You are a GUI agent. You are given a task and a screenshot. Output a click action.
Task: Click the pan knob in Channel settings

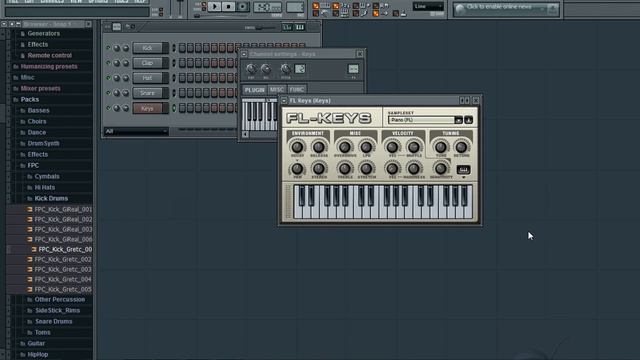pyautogui.click(x=251, y=69)
